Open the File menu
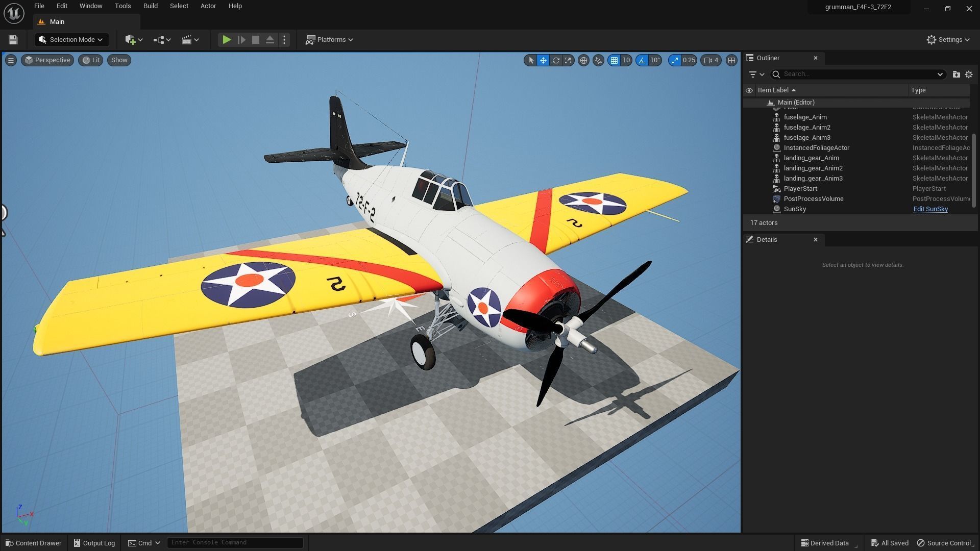The height and width of the screenshot is (551, 980). 39,6
